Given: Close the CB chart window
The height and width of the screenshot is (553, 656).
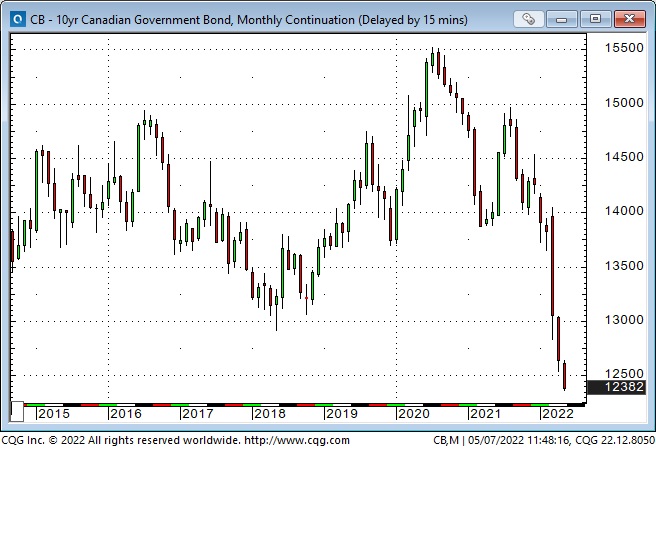Looking at the screenshot, I should click(x=630, y=19).
